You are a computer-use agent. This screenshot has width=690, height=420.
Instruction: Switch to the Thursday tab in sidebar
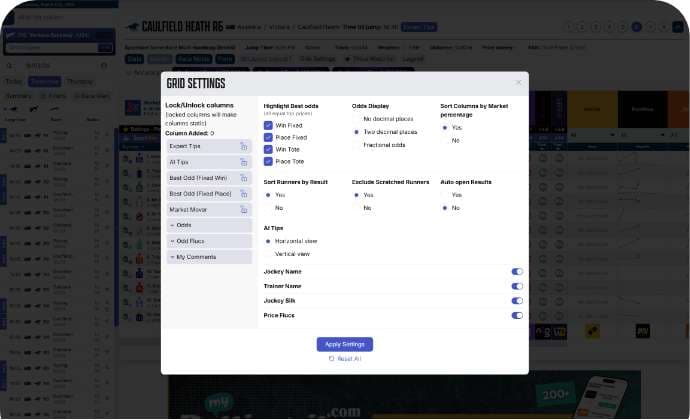pos(80,82)
